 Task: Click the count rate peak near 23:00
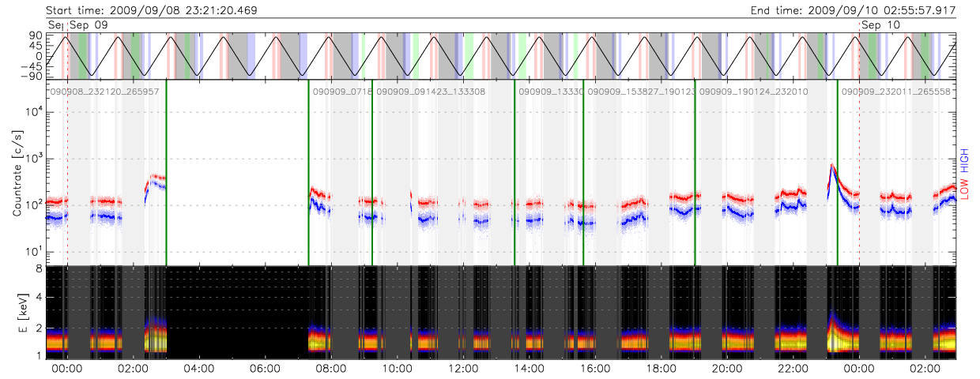coord(832,167)
